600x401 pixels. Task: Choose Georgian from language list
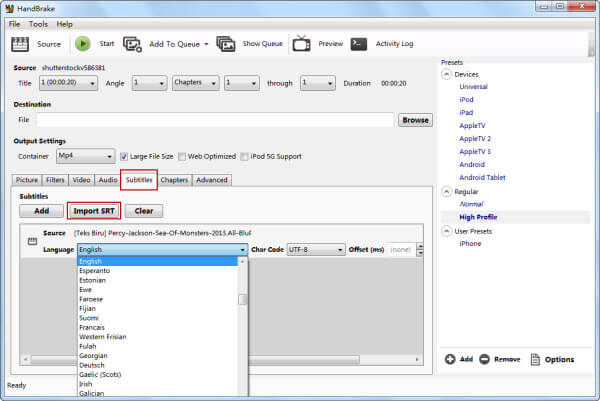pyautogui.click(x=93, y=355)
